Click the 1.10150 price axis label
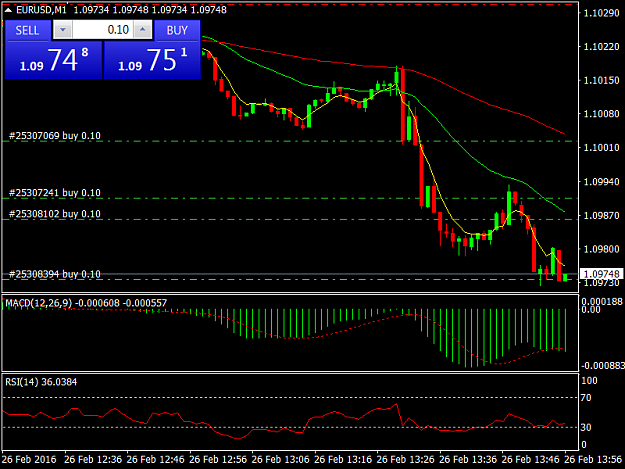The image size is (625, 469). [x=601, y=80]
